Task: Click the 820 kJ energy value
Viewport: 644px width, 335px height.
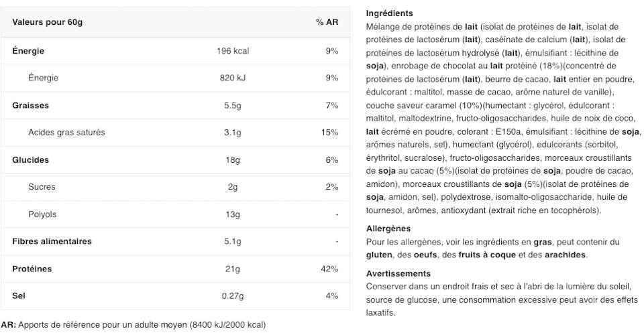Action: pyautogui.click(x=232, y=78)
